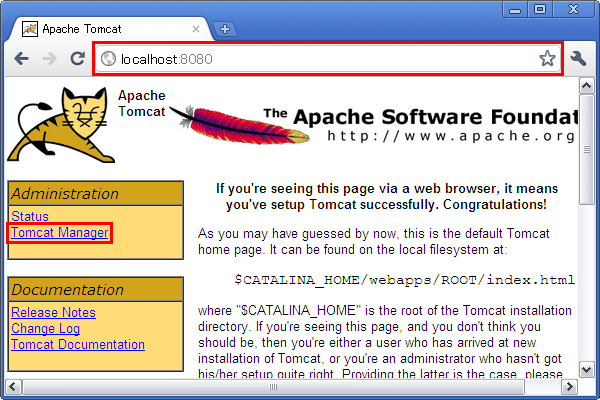Click the horizontal scrollbar left arrow
Image resolution: width=600 pixels, height=400 pixels.
point(13,387)
